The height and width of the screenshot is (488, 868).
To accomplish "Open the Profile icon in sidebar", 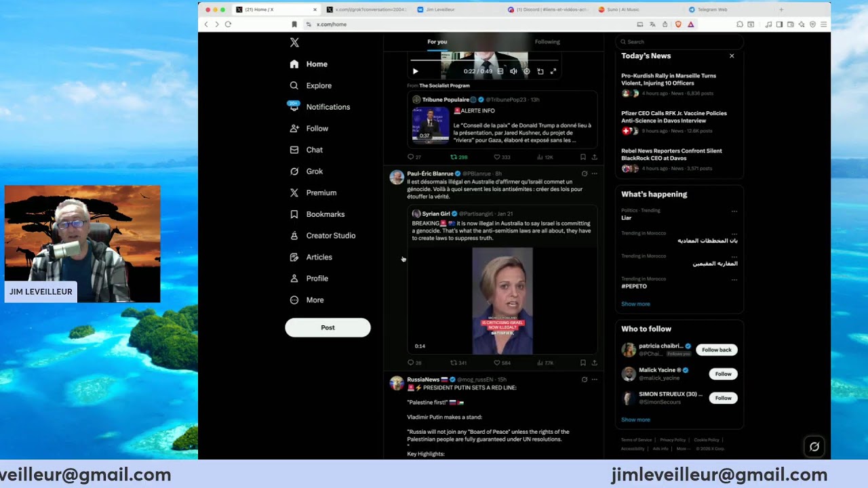I will [294, 279].
